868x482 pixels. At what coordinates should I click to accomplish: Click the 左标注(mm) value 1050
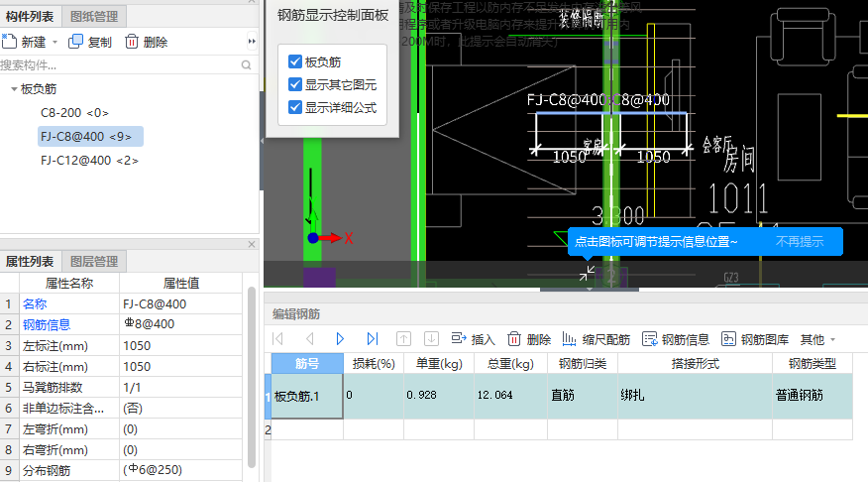coord(181,346)
